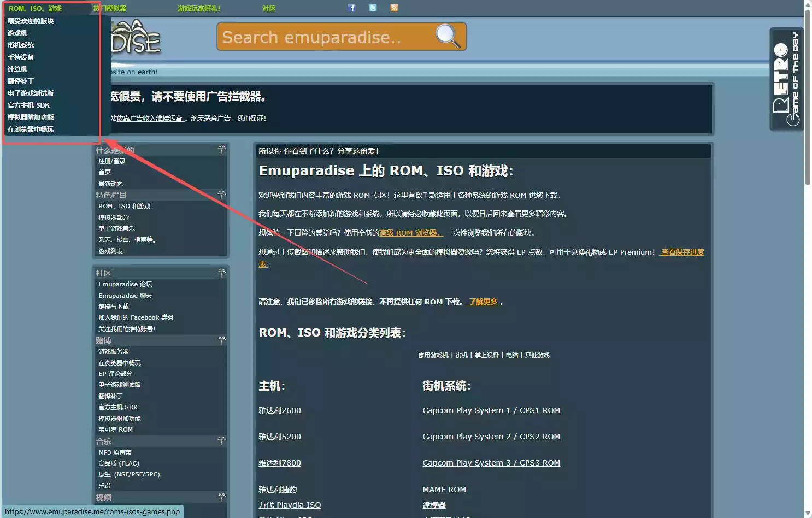Open 加入我们的 Facebook 群组 link

(x=136, y=317)
